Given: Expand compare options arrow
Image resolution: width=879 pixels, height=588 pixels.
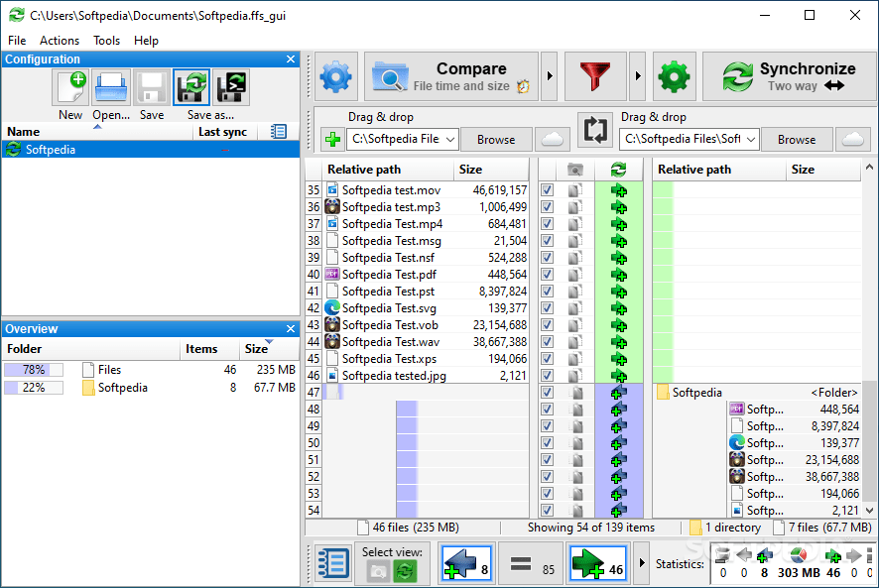Looking at the screenshot, I should pos(550,76).
